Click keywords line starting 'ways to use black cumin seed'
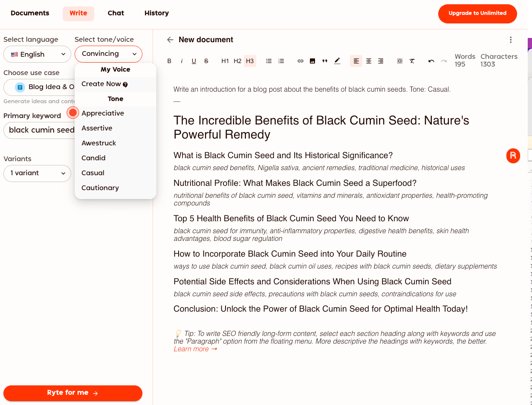Screen dimensions: 532x405 (335, 266)
